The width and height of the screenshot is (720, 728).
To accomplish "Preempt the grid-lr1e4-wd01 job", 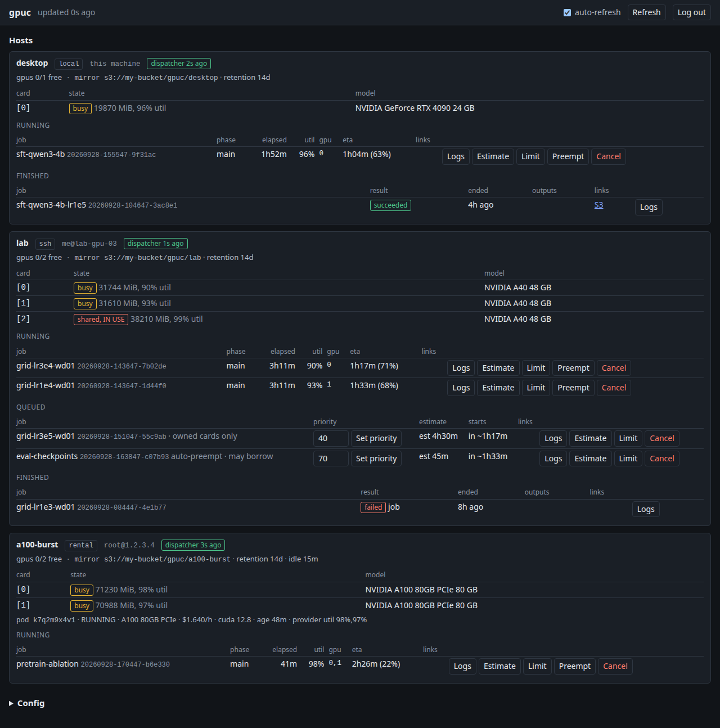I will click(573, 388).
